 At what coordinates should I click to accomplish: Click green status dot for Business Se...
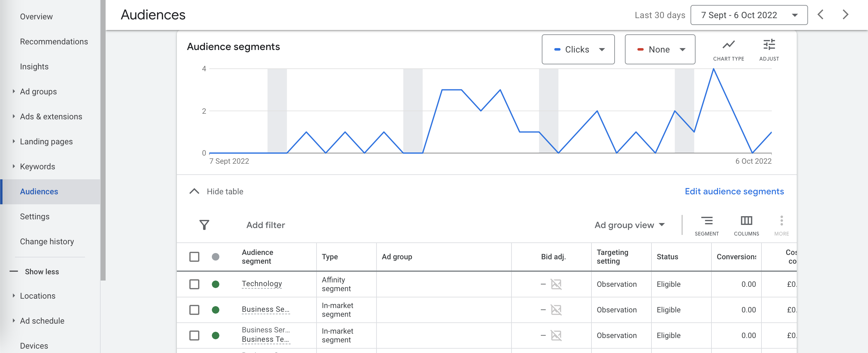[216, 310]
